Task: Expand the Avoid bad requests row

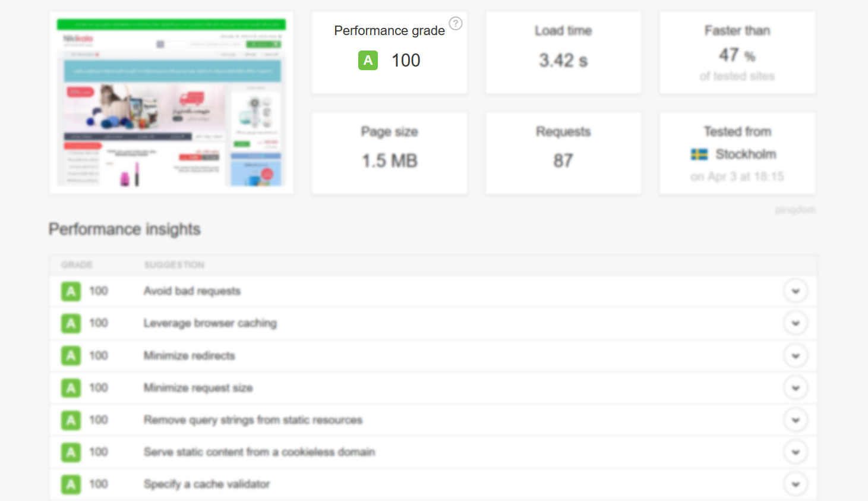Action: (796, 291)
